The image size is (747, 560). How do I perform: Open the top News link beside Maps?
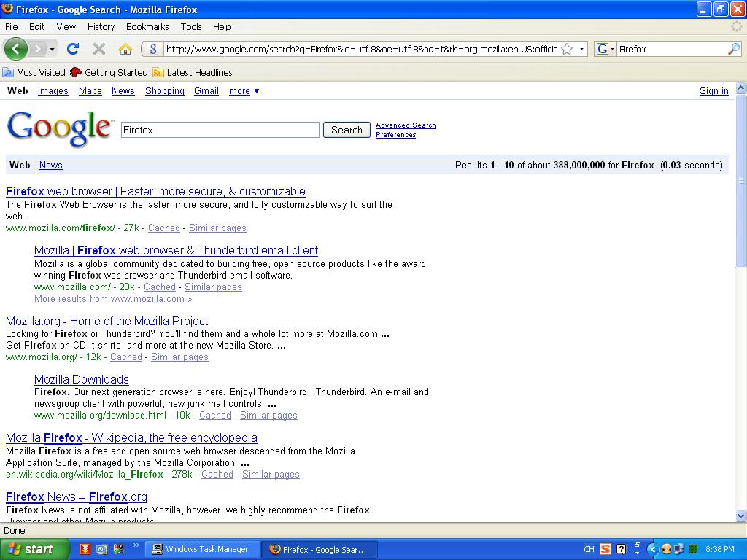click(x=123, y=91)
